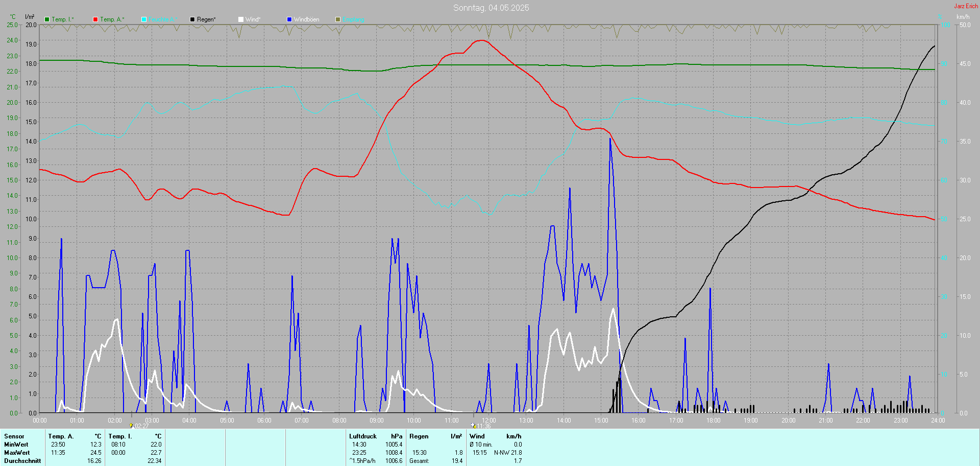Click the Temp. I. average value 22.34

pyautogui.click(x=155, y=461)
